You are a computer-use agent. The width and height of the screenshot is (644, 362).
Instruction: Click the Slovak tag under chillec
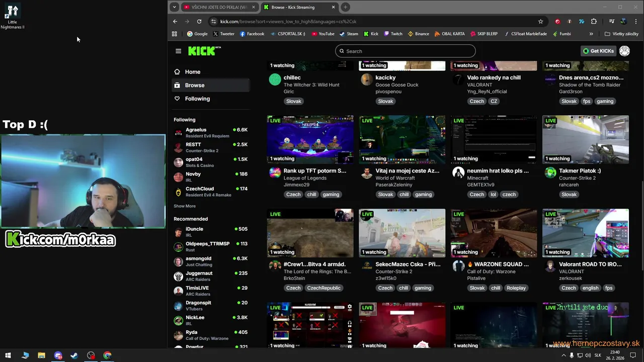[294, 101]
